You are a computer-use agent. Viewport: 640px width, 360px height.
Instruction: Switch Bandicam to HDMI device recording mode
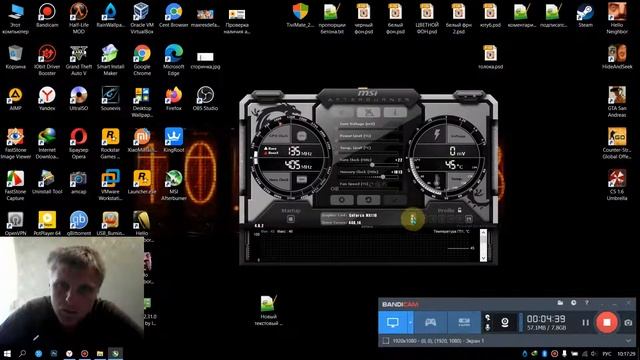(x=464, y=322)
